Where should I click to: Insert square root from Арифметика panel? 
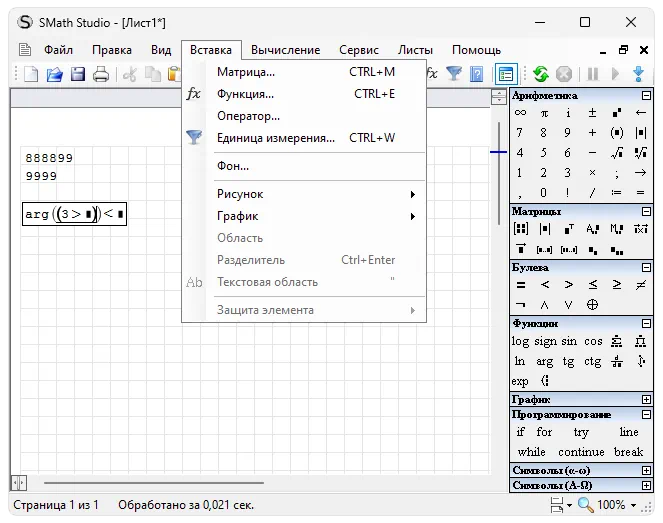click(x=616, y=152)
